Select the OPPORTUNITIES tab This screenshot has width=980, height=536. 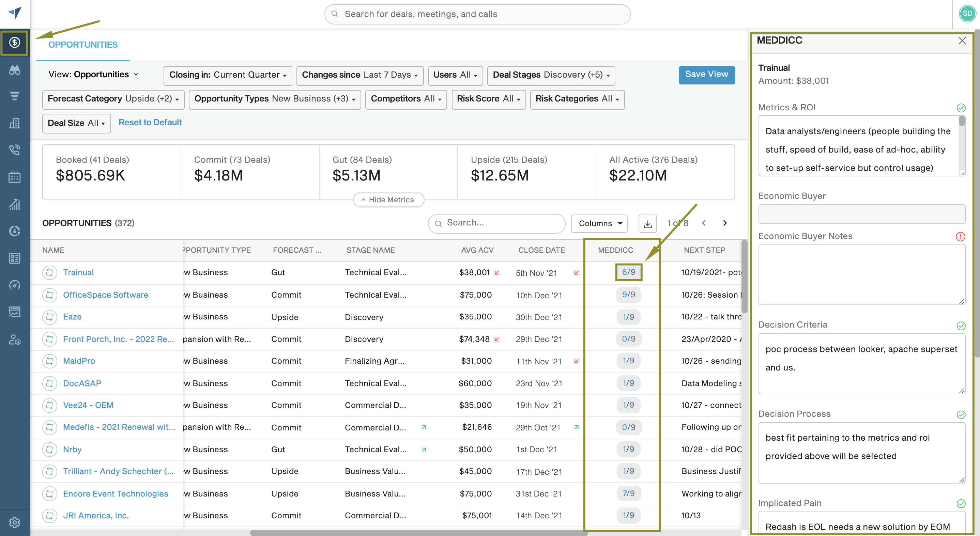(83, 45)
